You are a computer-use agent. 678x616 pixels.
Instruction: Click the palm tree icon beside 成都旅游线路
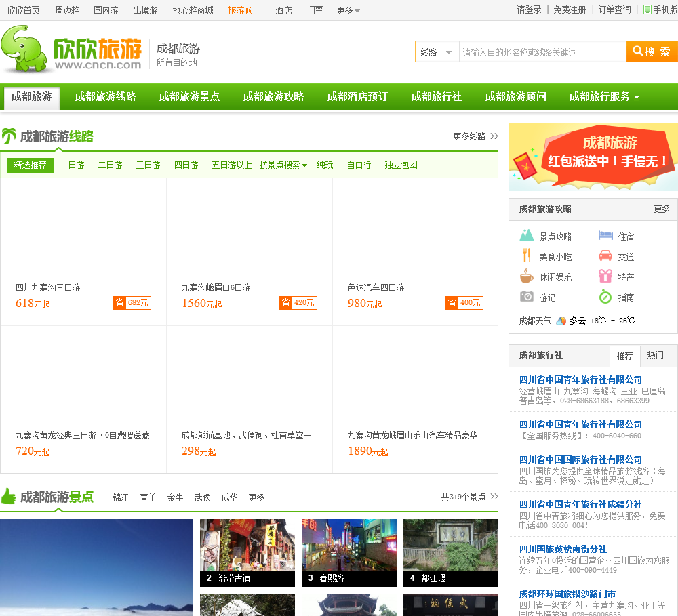click(9, 136)
